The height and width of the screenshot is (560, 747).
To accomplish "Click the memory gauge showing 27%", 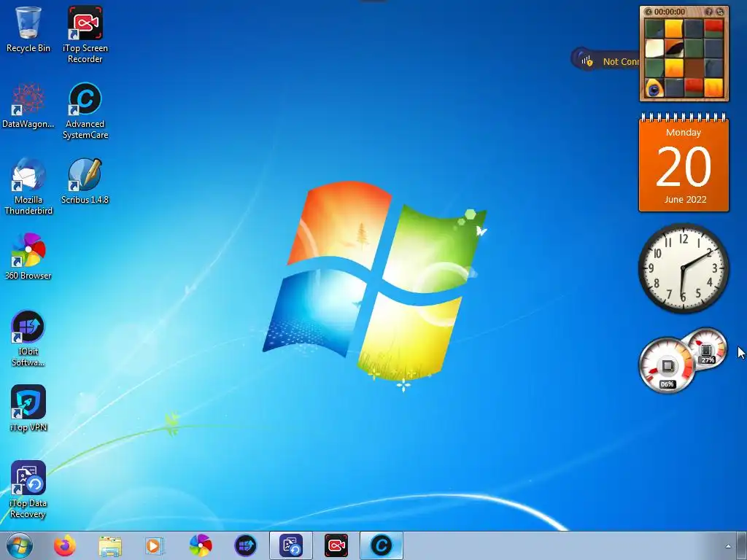I will coord(707,349).
